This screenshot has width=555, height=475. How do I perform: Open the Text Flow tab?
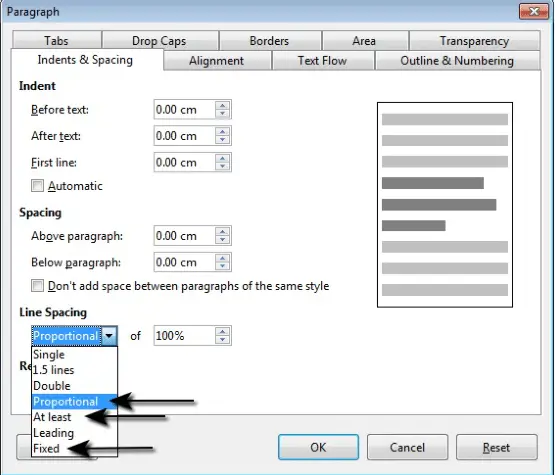(322, 61)
